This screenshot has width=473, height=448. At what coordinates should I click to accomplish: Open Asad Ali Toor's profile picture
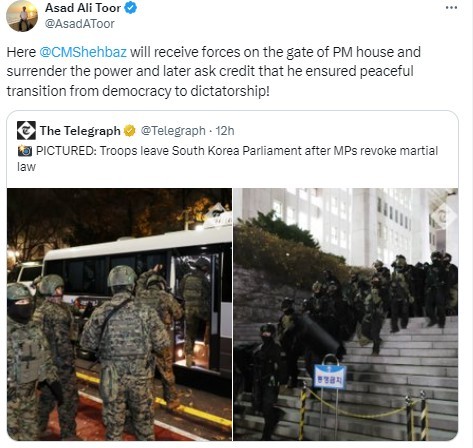point(22,16)
